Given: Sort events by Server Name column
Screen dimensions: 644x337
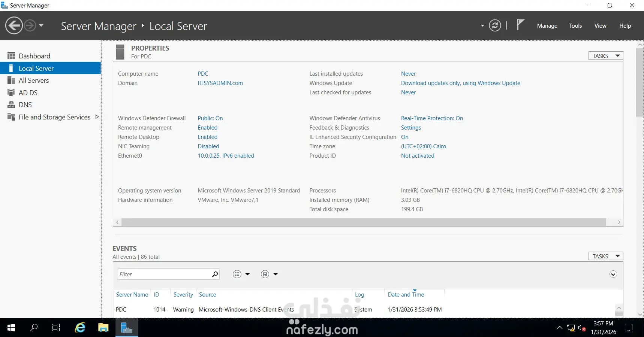Looking at the screenshot, I should coord(132,295).
